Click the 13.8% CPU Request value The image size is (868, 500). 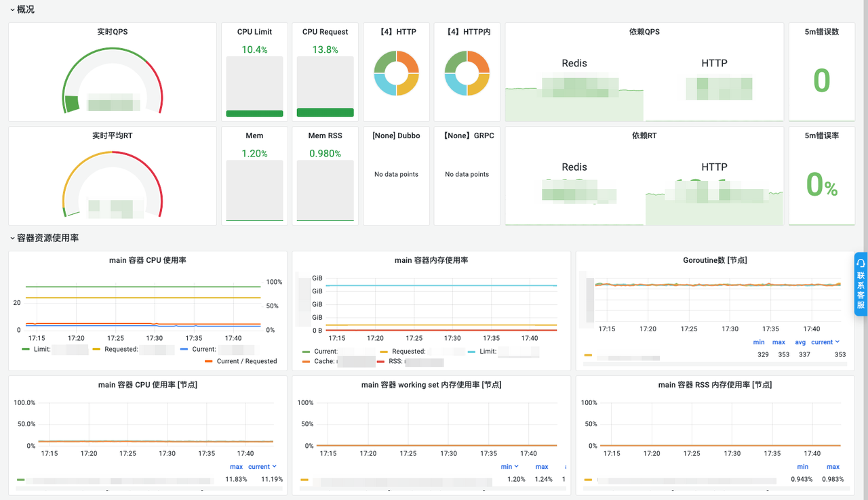click(325, 49)
